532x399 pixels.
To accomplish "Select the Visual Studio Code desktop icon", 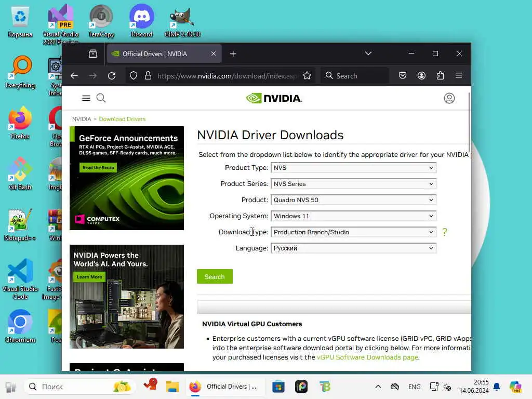I will pyautogui.click(x=20, y=279).
